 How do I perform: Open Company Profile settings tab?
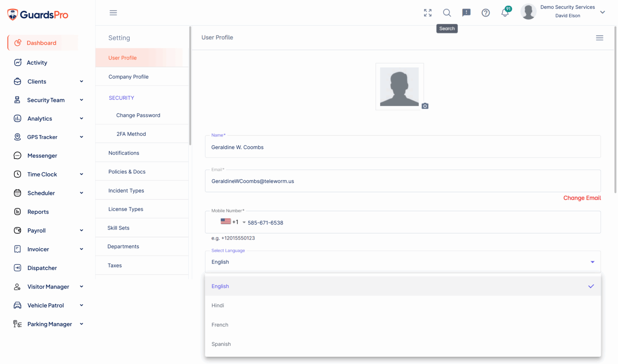(x=128, y=77)
